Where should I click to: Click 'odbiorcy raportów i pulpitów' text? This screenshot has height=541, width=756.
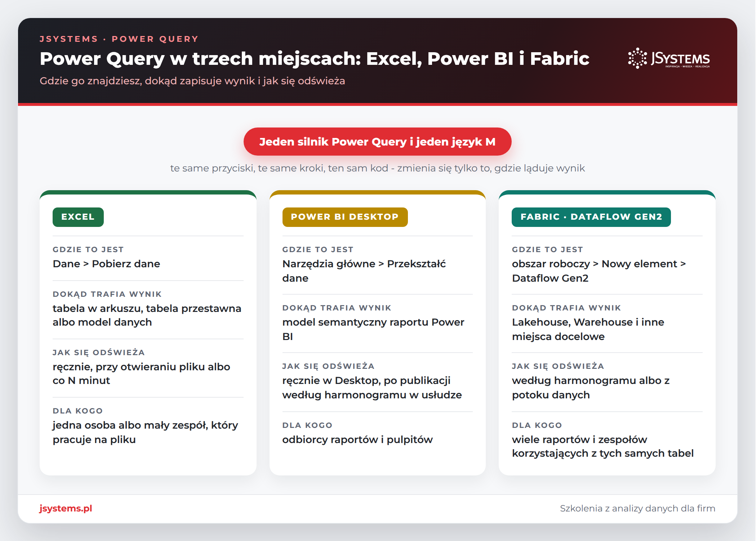[x=357, y=439]
